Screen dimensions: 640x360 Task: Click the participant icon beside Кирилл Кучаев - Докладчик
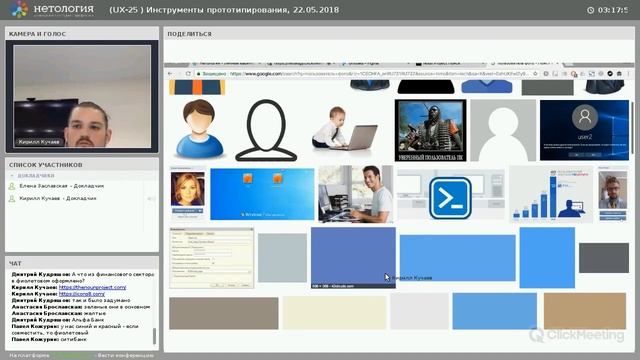coord(12,198)
